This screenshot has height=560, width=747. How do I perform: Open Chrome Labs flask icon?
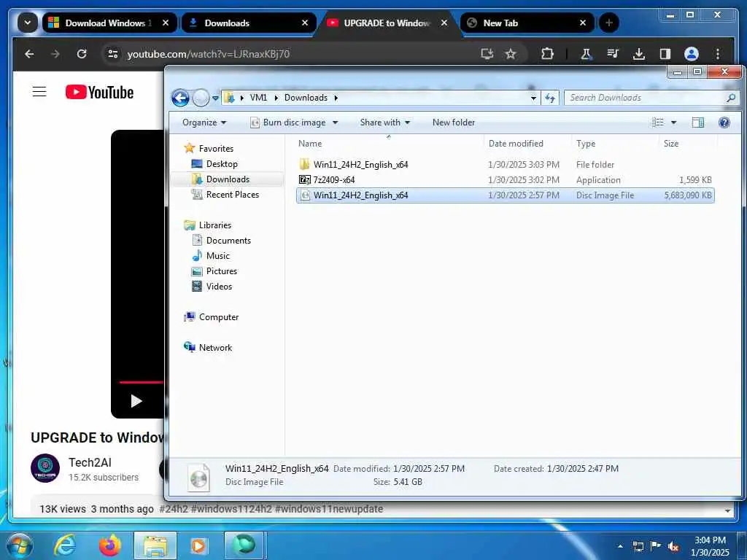[587, 54]
